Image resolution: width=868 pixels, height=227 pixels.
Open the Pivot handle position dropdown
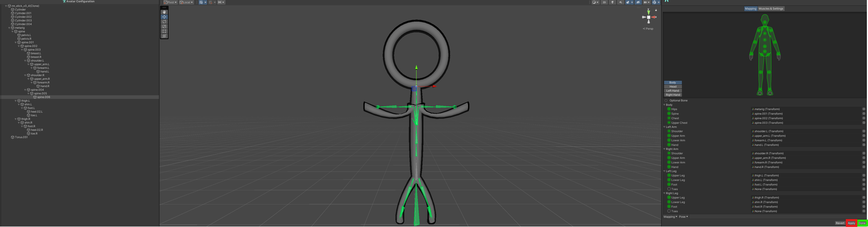pyautogui.click(x=170, y=2)
